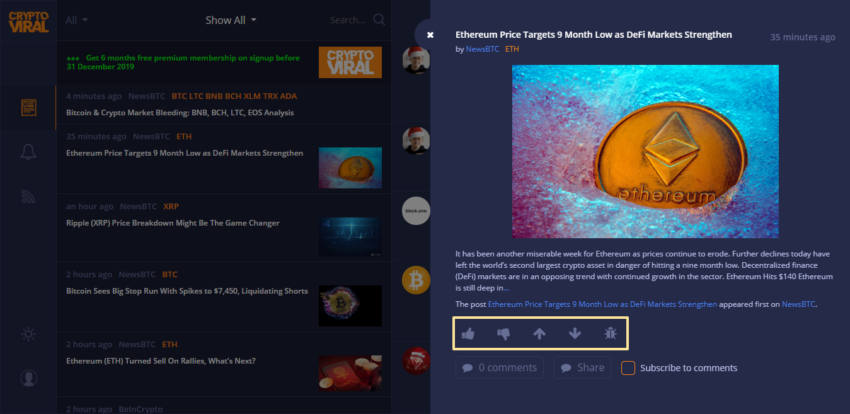Click the bug report icon

point(610,334)
